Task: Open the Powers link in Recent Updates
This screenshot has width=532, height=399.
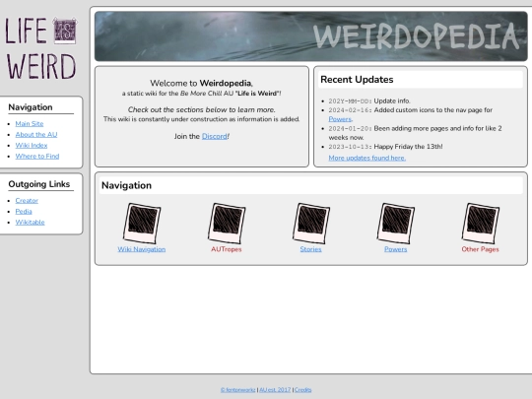Action: (x=340, y=119)
